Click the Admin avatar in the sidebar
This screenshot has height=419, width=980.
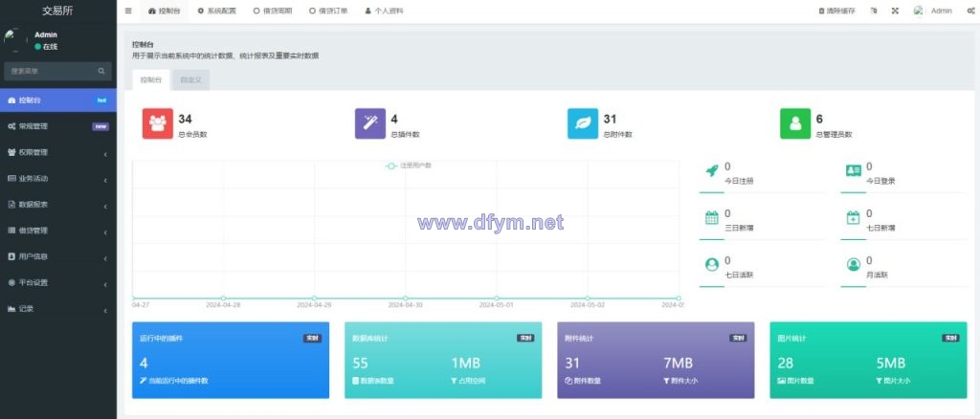click(15, 40)
